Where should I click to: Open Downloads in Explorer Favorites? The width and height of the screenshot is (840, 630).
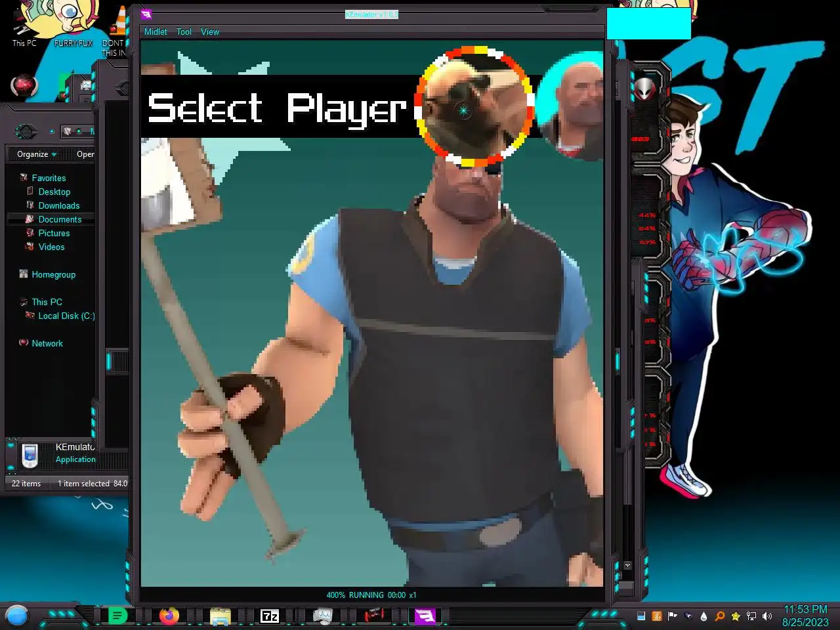(x=58, y=205)
